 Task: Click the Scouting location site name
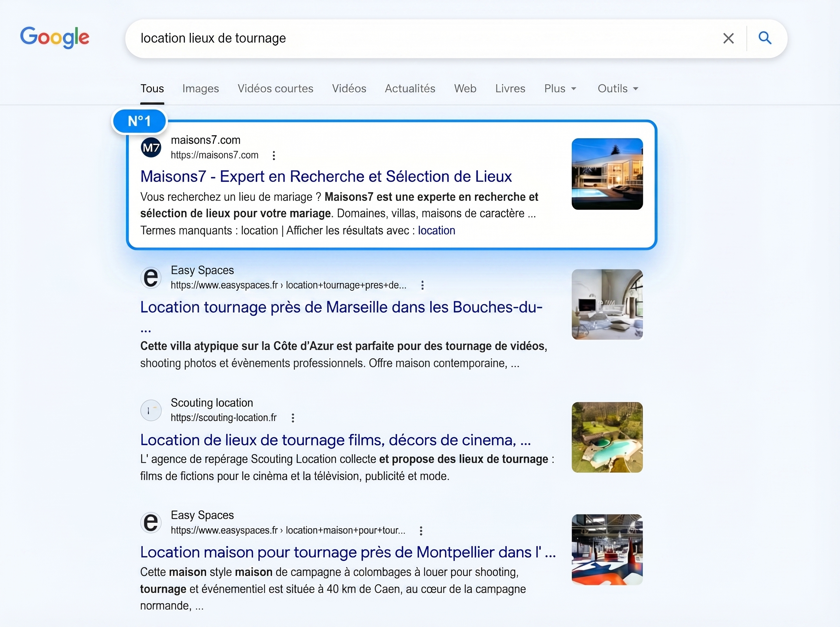[212, 403]
